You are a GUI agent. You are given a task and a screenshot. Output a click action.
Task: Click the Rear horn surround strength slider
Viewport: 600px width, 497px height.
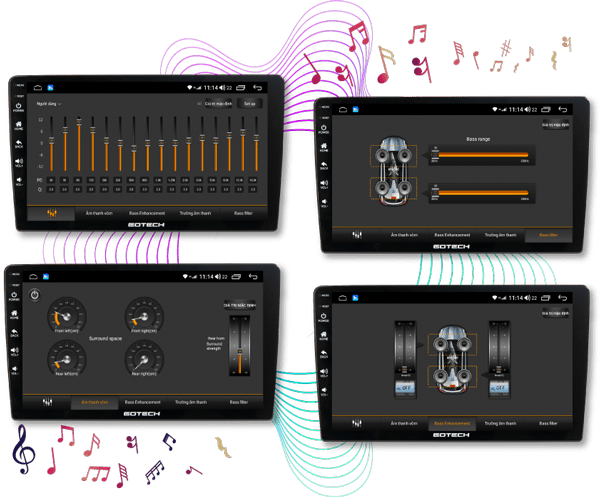236,347
